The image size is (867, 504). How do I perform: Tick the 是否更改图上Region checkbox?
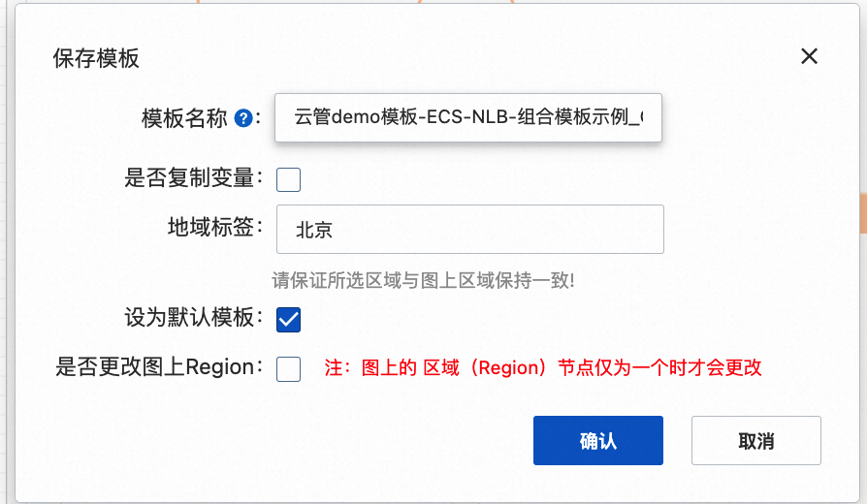288,368
